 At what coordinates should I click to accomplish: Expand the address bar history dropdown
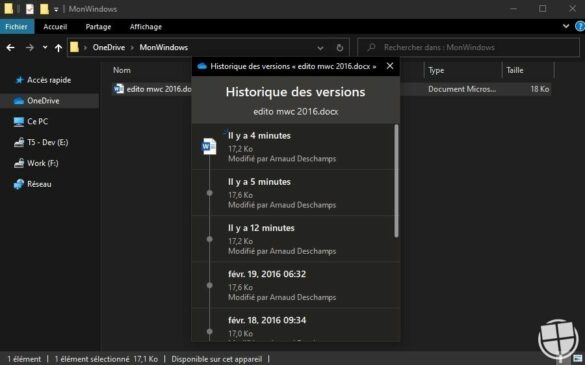[320, 48]
